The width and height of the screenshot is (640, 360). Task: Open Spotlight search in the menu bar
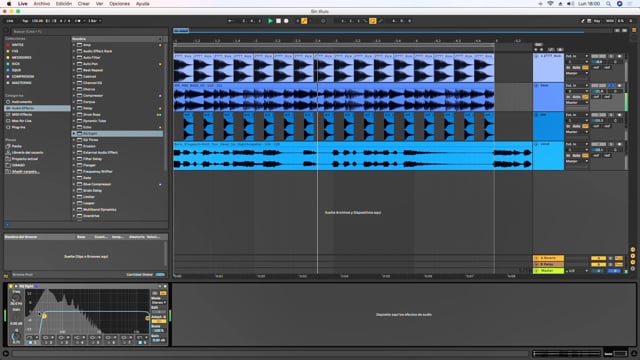coord(609,4)
